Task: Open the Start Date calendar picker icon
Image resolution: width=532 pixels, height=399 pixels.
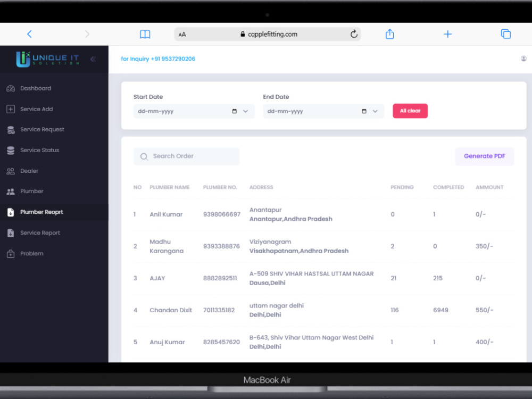Action: pyautogui.click(x=235, y=111)
